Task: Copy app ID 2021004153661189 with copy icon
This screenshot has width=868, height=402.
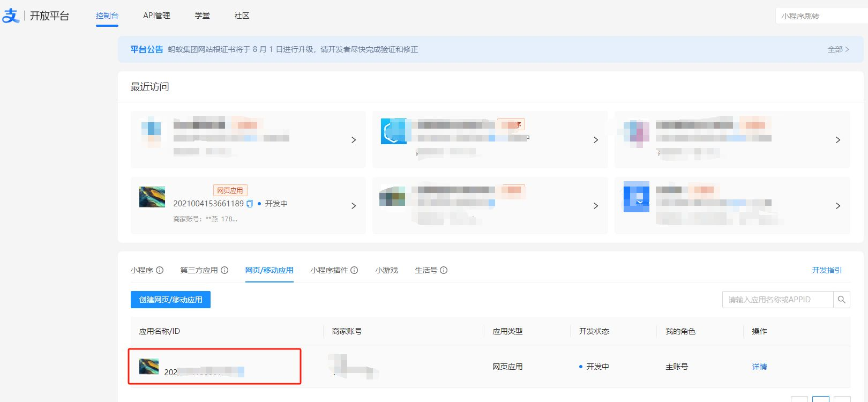Action: (250, 204)
